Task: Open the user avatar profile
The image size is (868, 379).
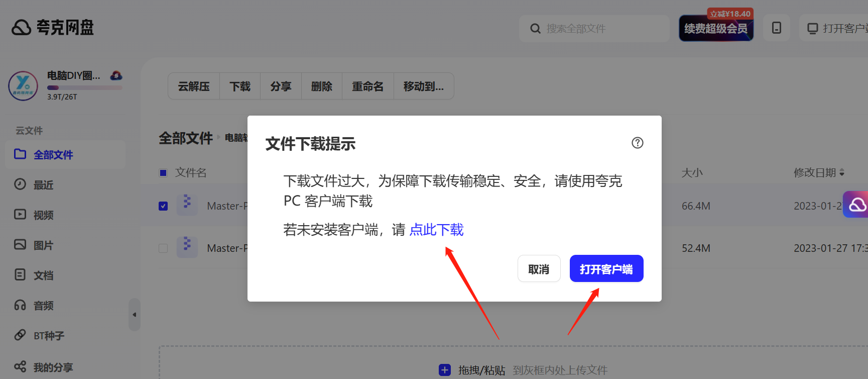Action: click(x=23, y=86)
